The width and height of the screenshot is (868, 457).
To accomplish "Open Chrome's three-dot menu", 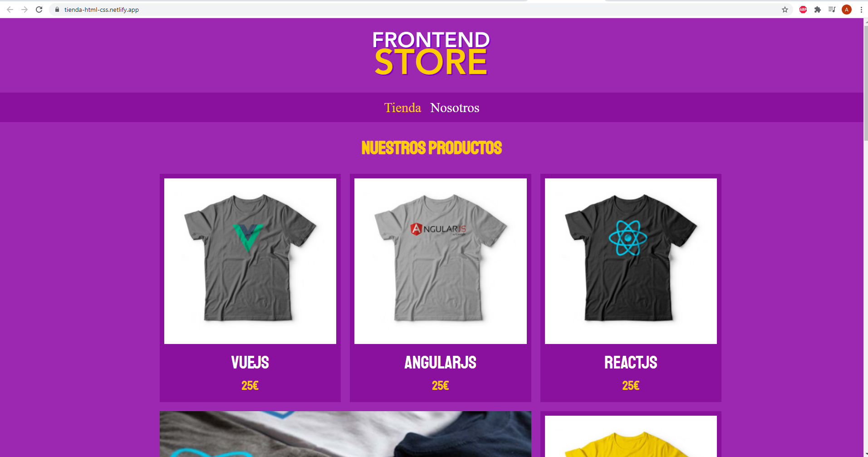I will (861, 10).
